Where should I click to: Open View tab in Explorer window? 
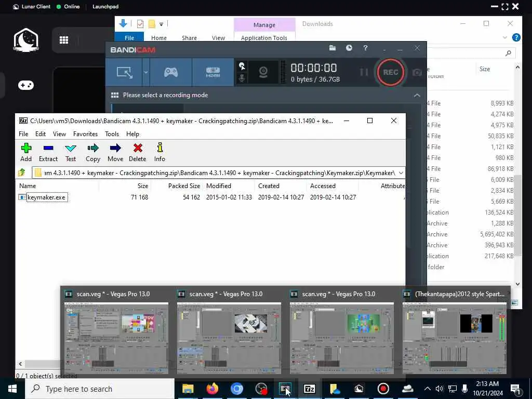219,37
